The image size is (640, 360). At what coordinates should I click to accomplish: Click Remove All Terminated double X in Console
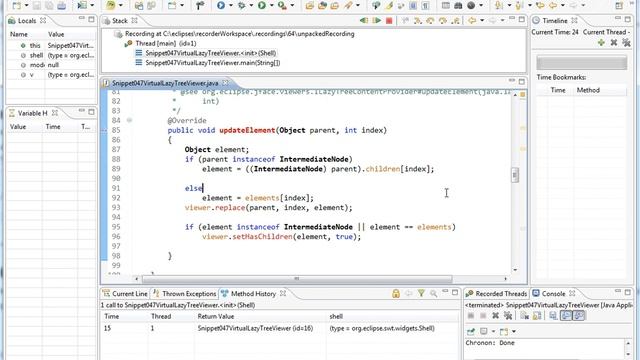point(508,316)
